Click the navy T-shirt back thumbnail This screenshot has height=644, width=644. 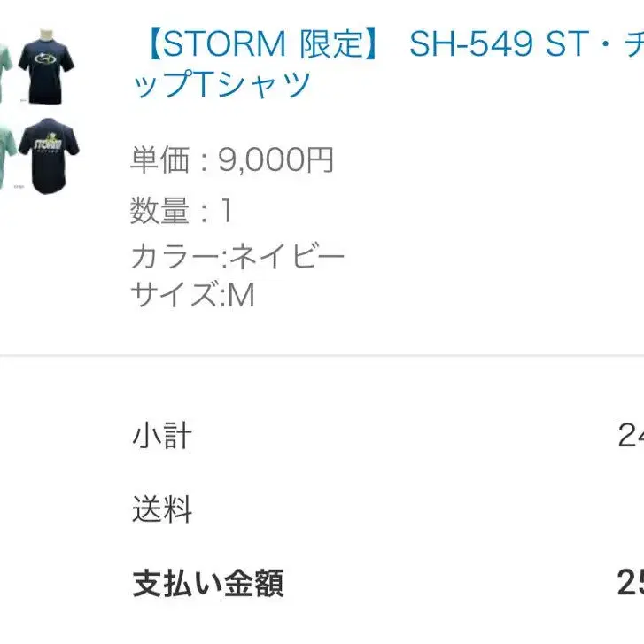click(49, 158)
